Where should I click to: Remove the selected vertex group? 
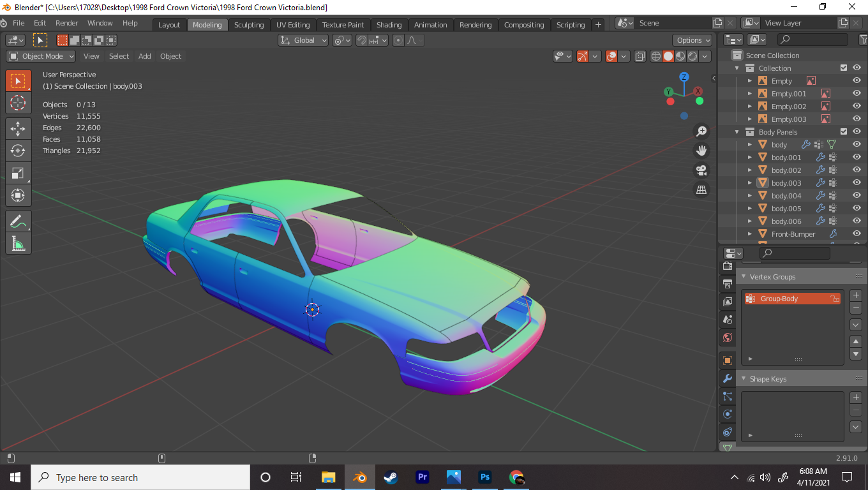click(857, 308)
